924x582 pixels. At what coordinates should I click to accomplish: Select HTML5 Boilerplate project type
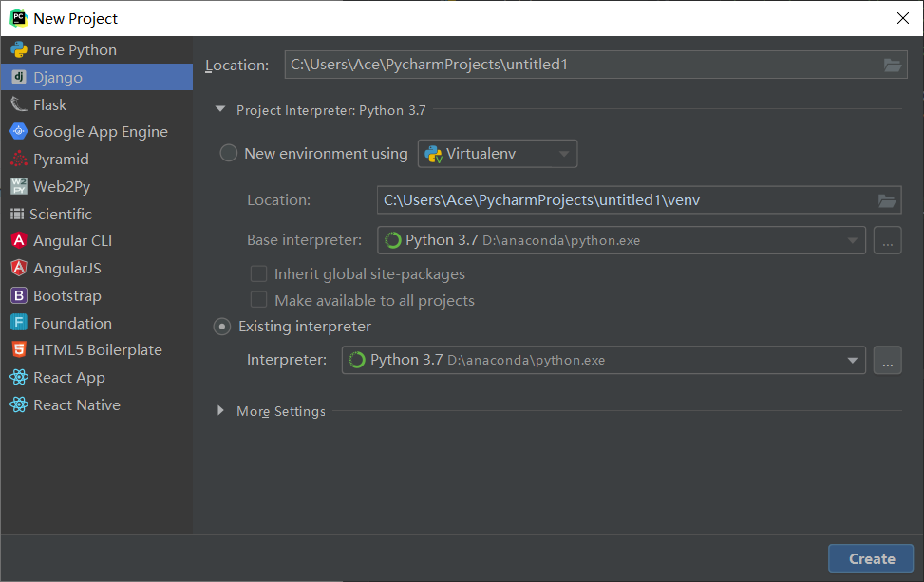[97, 350]
